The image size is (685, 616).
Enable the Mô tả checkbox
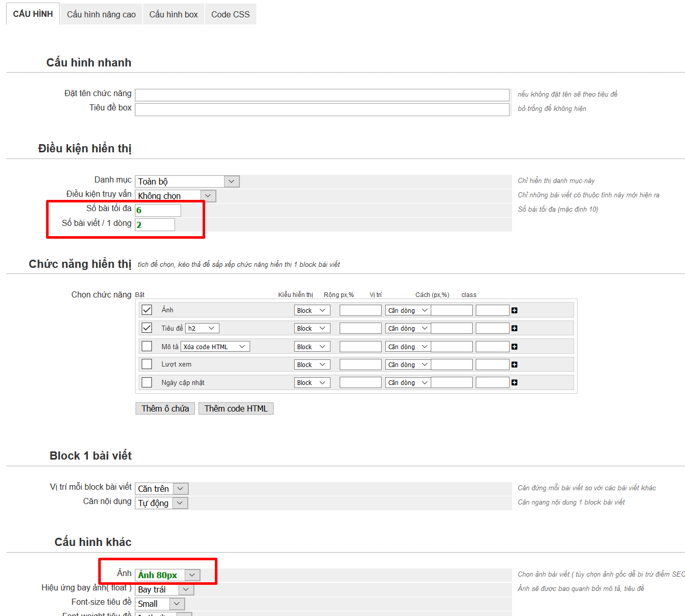[147, 346]
